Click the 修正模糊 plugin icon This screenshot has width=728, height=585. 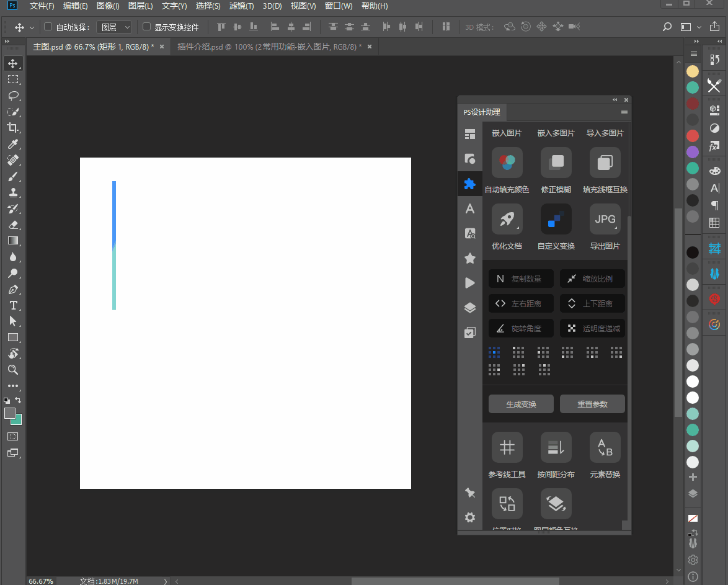556,162
